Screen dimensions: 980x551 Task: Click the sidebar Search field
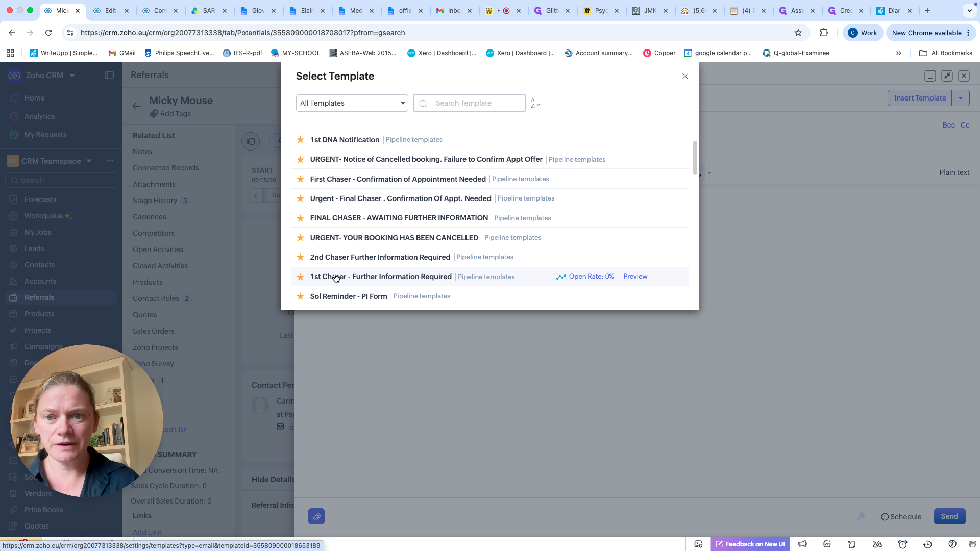[x=61, y=180]
